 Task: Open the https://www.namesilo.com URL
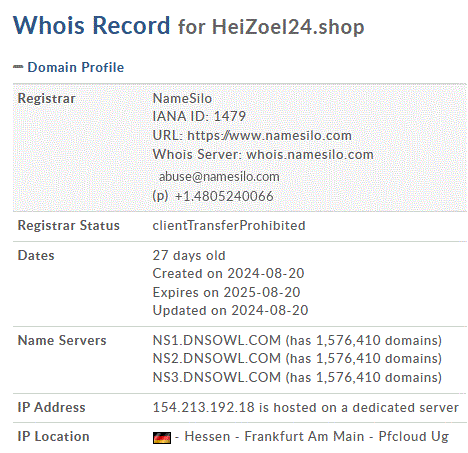click(x=269, y=136)
